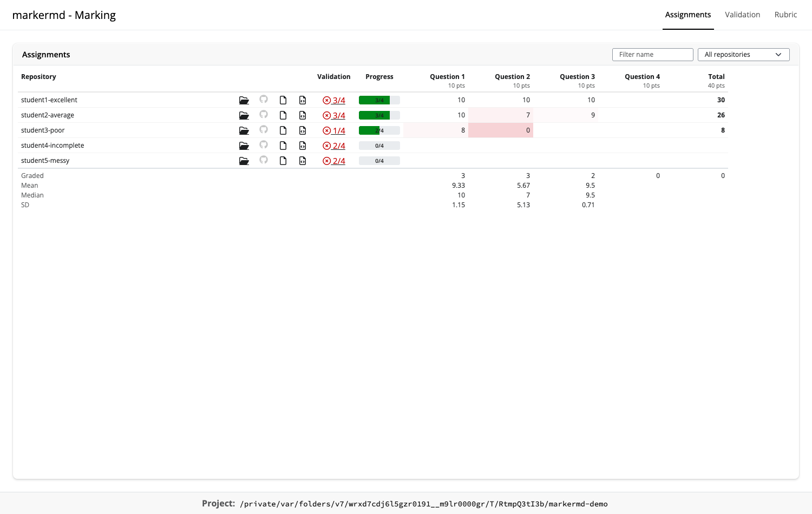Click the Repository column header
This screenshot has width=812, height=514.
pyautogui.click(x=38, y=77)
